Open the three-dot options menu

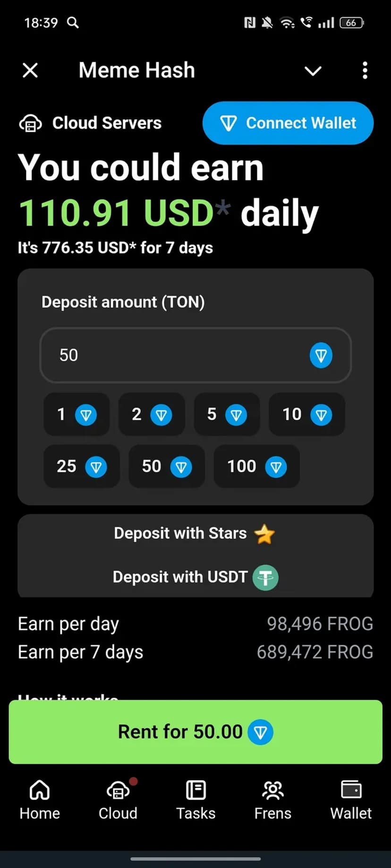(x=365, y=71)
